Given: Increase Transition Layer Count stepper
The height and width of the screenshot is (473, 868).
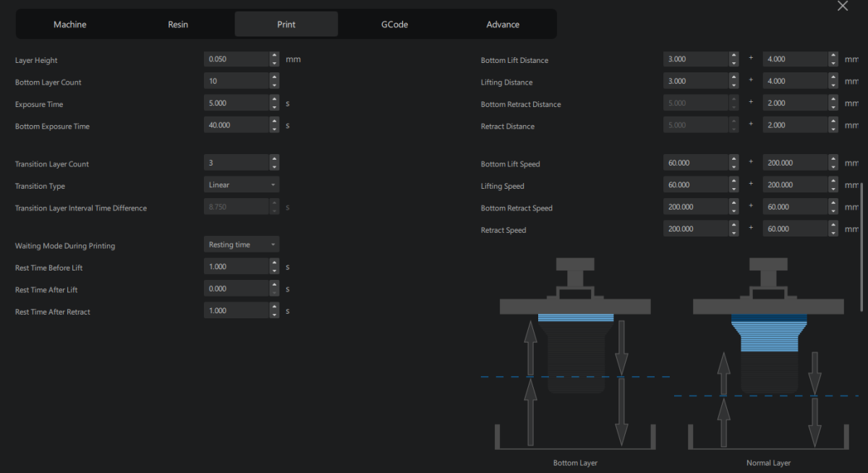Looking at the screenshot, I should 274,160.
